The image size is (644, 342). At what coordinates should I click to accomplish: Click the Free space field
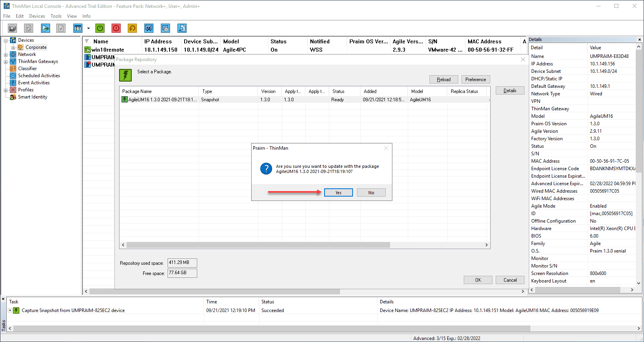182,273
